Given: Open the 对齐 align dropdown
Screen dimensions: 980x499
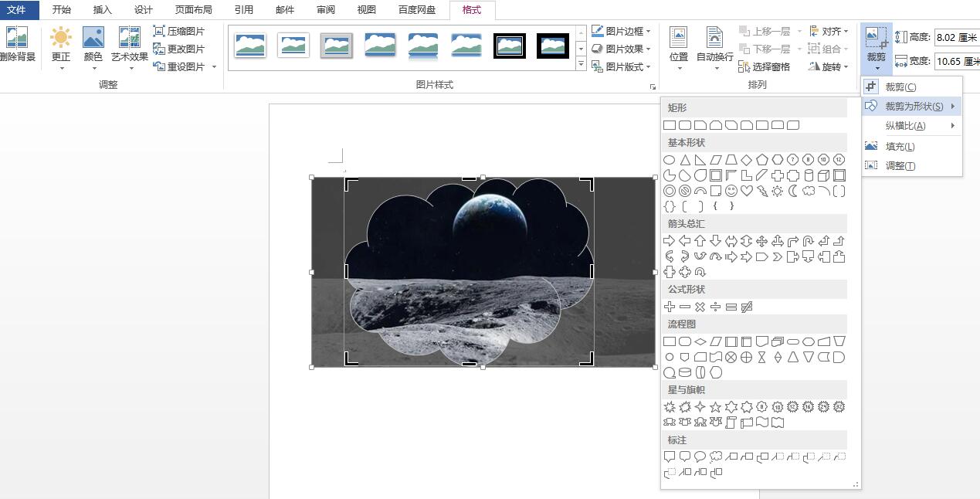Looking at the screenshot, I should pos(829,32).
